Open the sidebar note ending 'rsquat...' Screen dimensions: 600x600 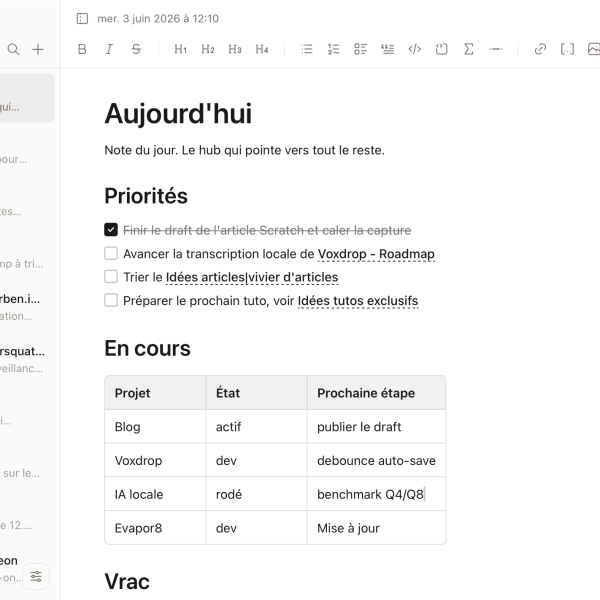tap(27, 359)
